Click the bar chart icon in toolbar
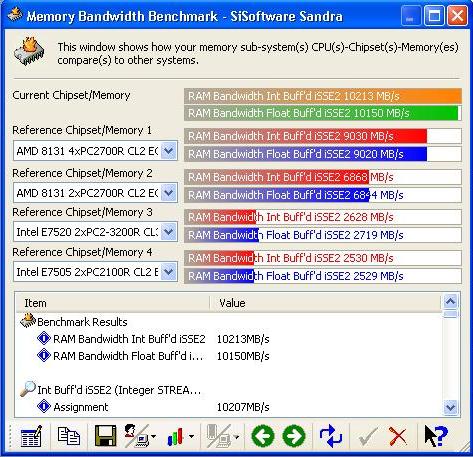Image resolution: width=473 pixels, height=457 pixels. pos(175,436)
